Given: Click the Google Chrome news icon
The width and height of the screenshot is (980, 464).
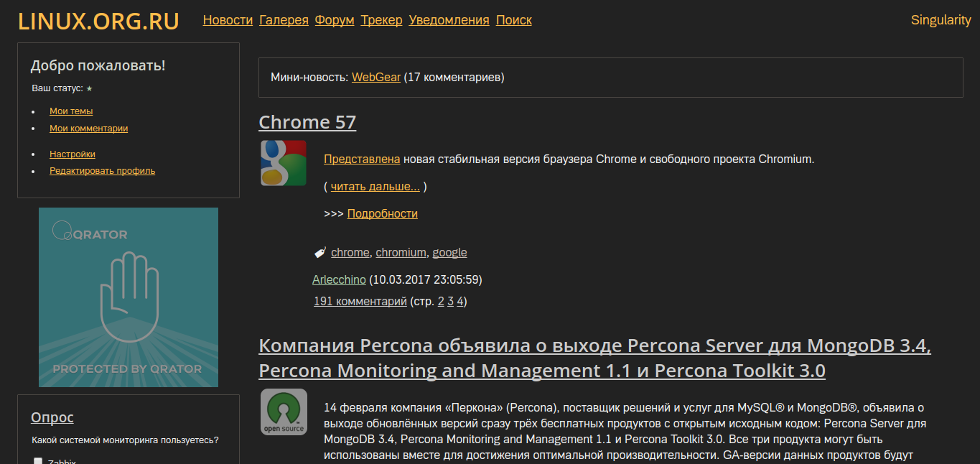Looking at the screenshot, I should click(284, 163).
